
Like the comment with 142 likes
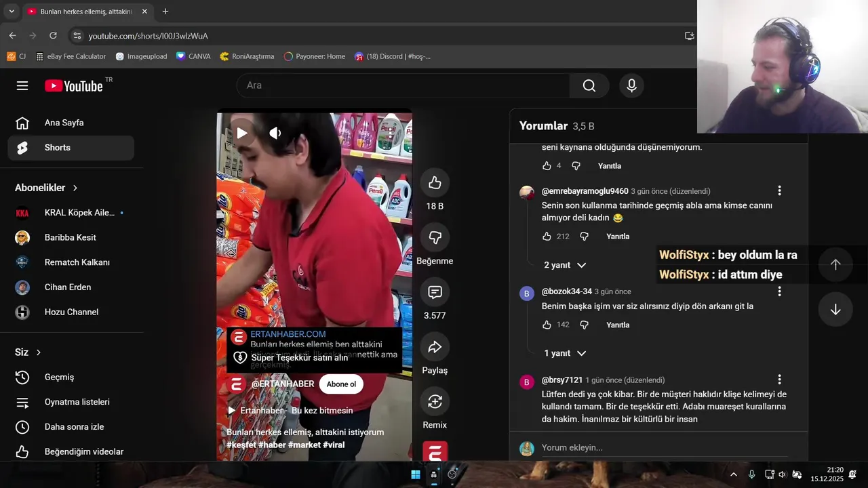coord(547,325)
